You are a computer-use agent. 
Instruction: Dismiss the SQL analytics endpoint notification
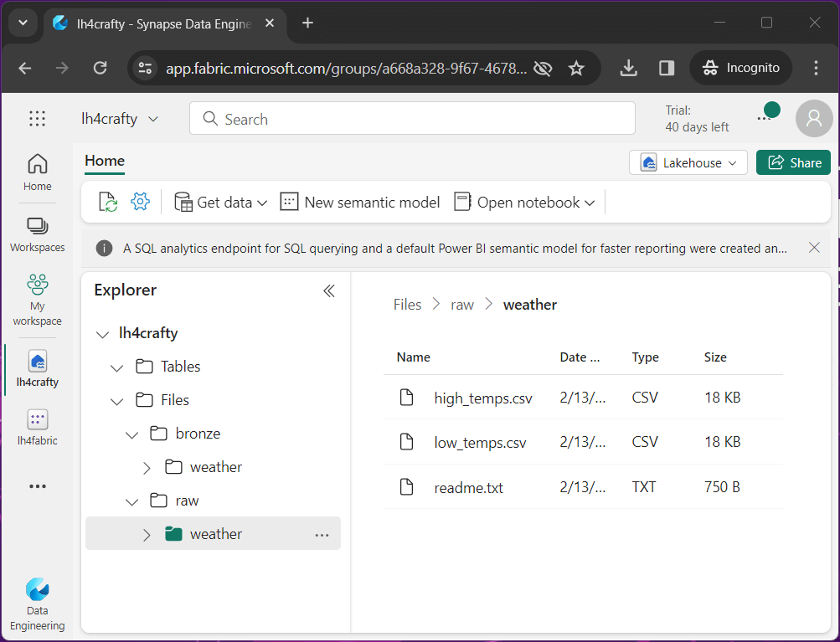pos(814,248)
